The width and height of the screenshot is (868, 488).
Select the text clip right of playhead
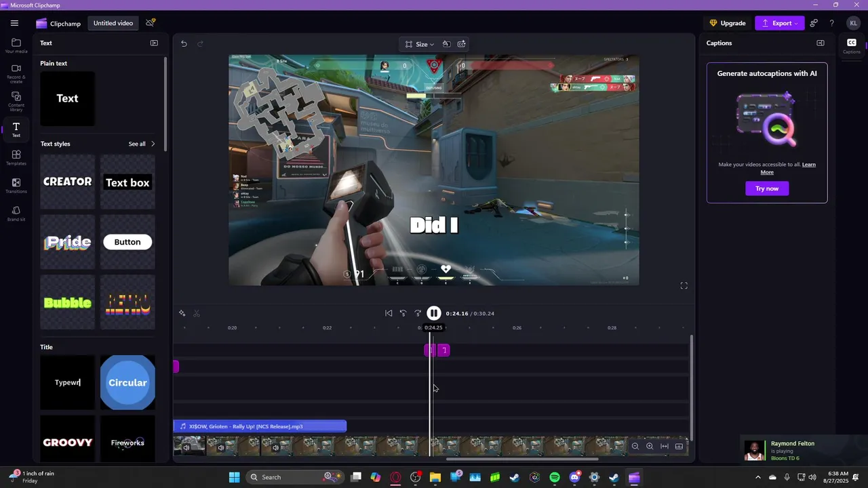point(444,350)
